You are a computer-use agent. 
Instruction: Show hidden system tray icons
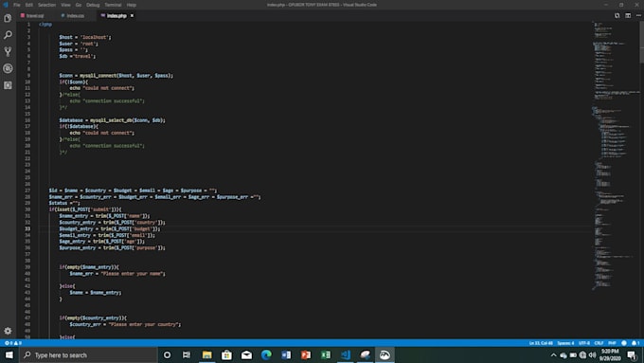[553, 355]
